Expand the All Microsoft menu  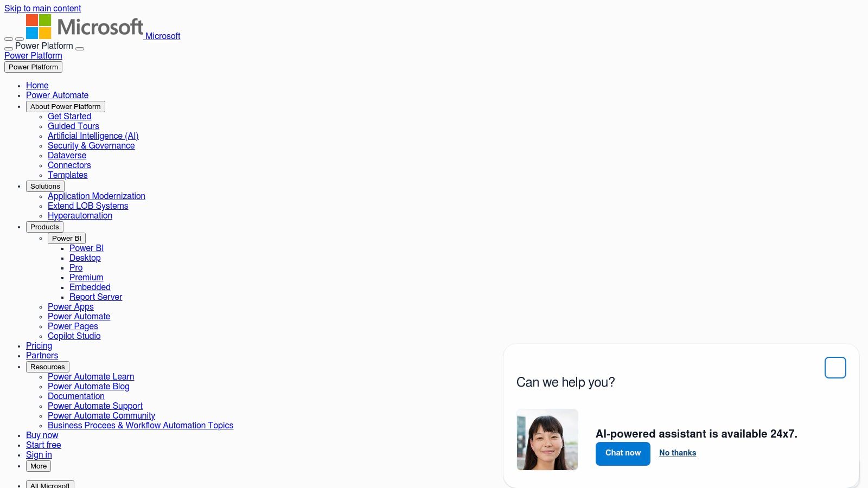pyautogui.click(x=50, y=485)
